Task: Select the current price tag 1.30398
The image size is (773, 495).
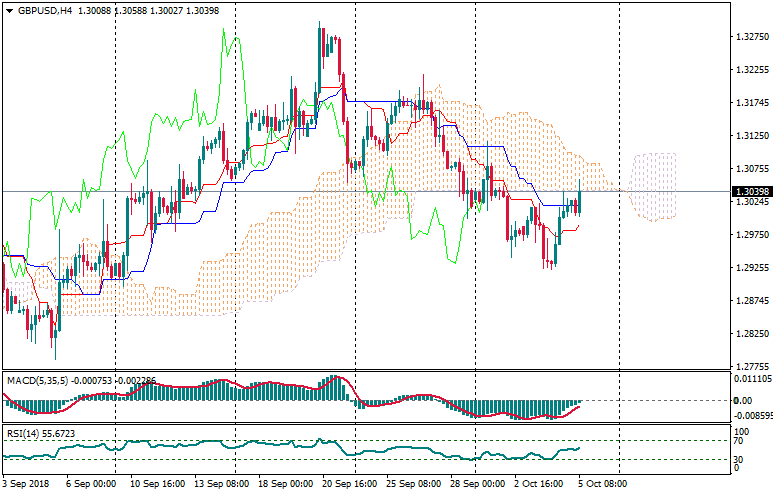Action: (750, 191)
